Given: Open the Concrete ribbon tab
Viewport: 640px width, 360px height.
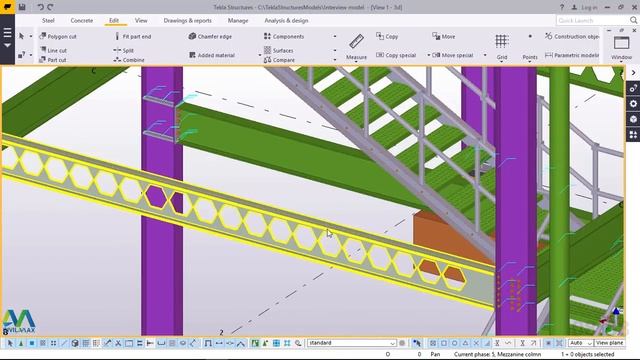Looking at the screenshot, I should pos(82,20).
